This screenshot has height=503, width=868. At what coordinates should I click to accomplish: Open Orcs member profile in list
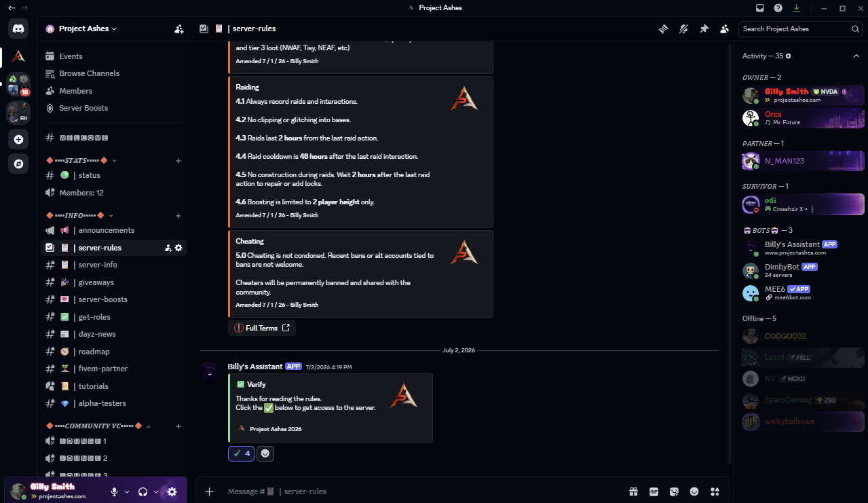pos(804,118)
